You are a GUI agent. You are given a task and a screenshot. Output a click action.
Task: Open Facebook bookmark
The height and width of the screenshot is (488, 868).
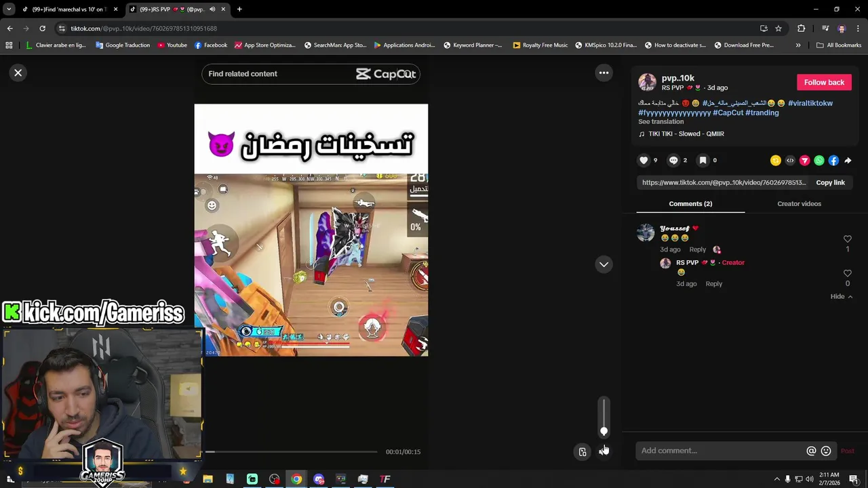tap(211, 45)
